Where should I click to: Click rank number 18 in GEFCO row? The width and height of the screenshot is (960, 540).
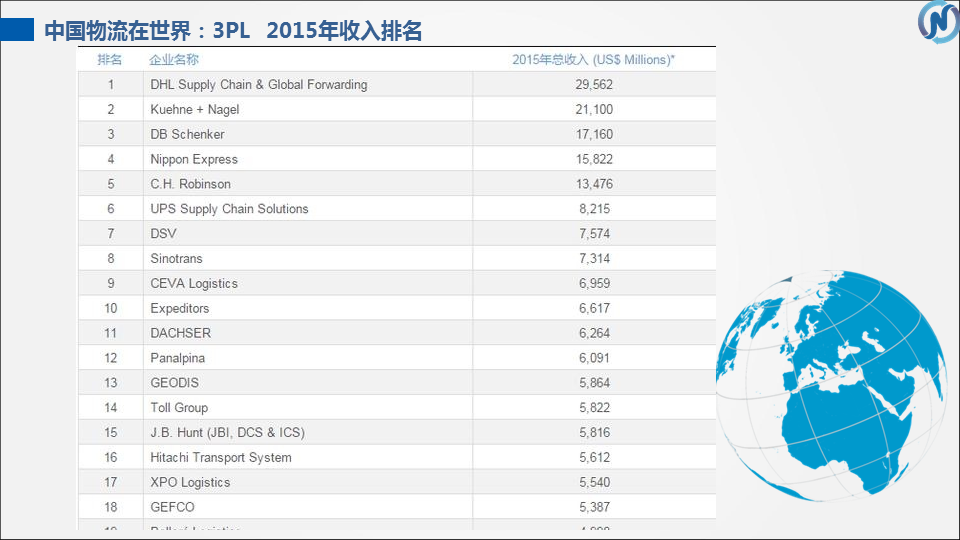click(x=111, y=507)
